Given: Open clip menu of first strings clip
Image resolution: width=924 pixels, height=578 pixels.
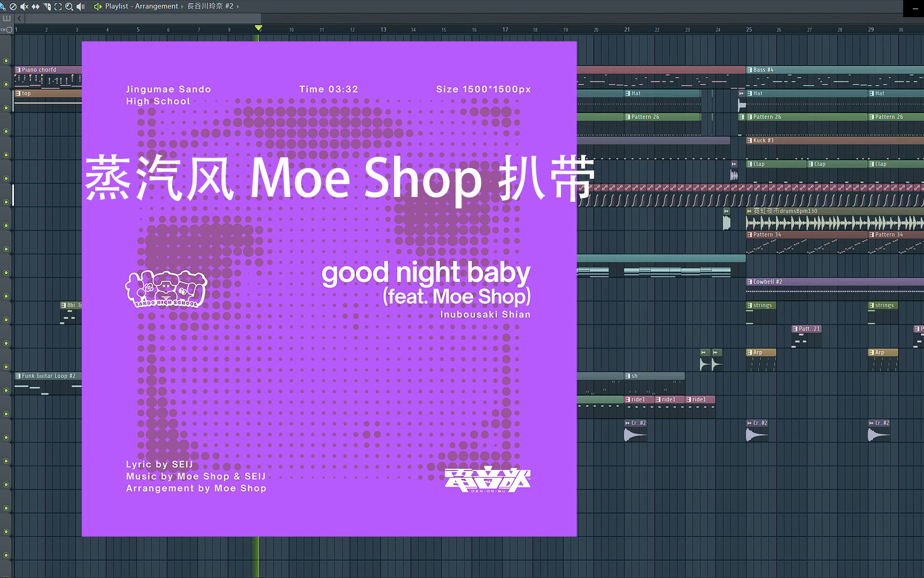Looking at the screenshot, I should click(x=749, y=306).
